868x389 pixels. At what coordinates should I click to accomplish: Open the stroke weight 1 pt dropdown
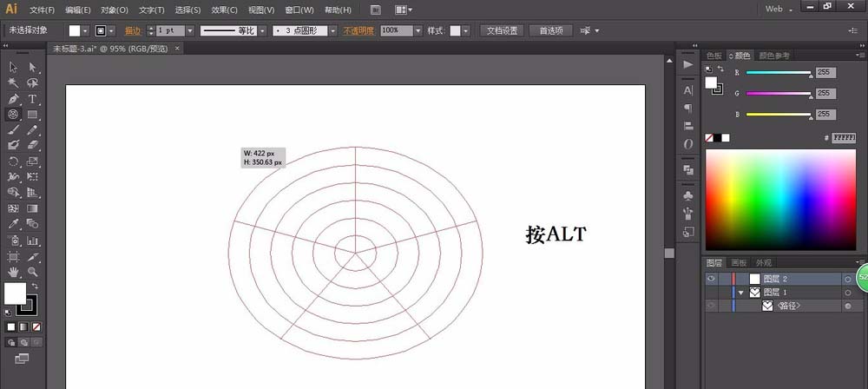click(190, 30)
